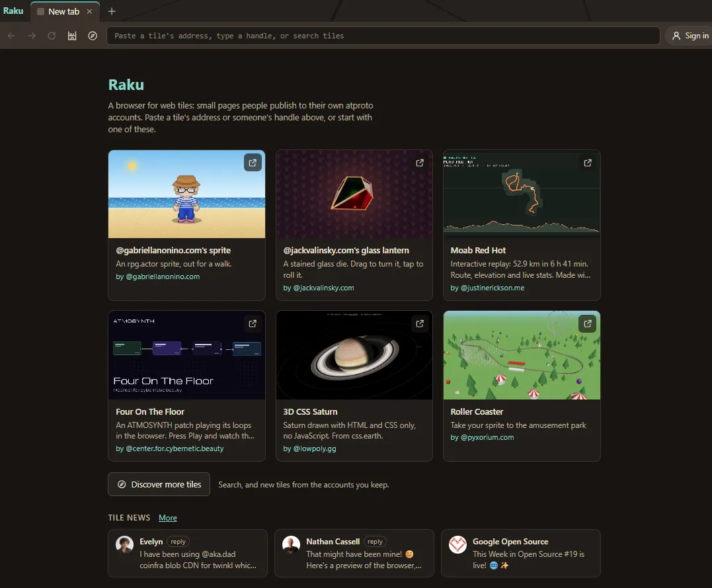Click Evelyn's profile avatar
The width and height of the screenshot is (712, 588).
[124, 544]
